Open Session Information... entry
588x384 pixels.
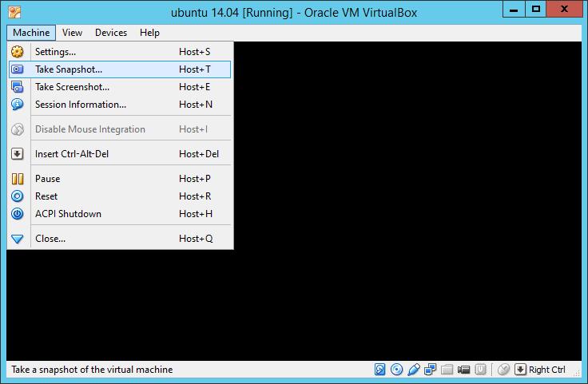(x=120, y=105)
